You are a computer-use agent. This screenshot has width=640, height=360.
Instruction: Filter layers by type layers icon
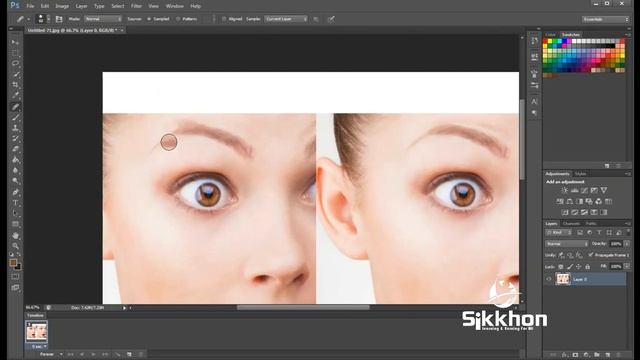coord(599,233)
